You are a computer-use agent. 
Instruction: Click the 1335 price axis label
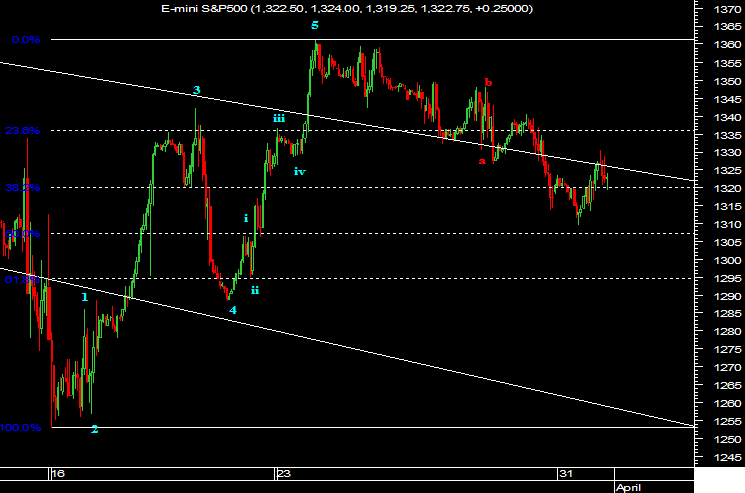727,135
